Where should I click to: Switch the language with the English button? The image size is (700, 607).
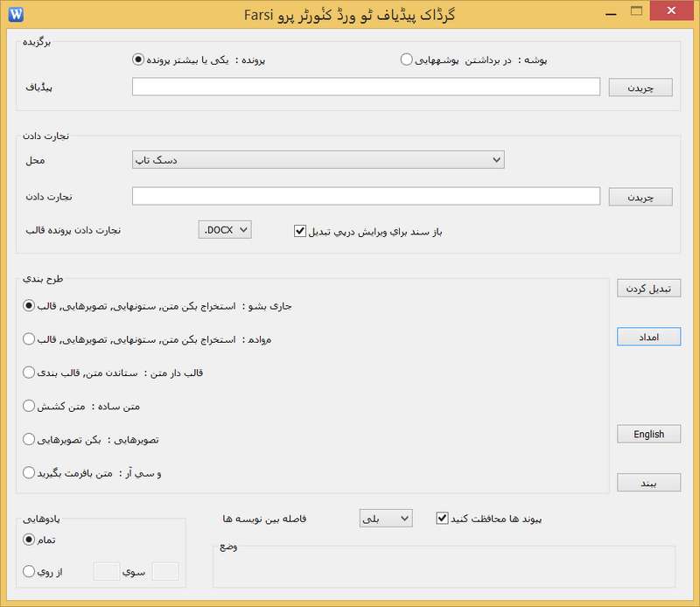pyautogui.click(x=648, y=434)
